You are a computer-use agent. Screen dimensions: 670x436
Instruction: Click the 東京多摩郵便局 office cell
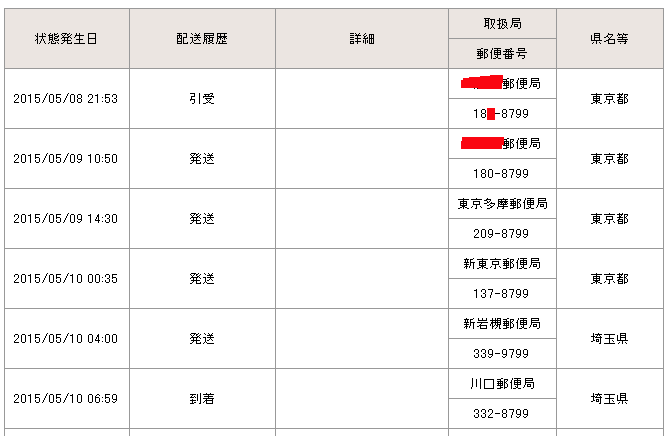[x=502, y=203]
